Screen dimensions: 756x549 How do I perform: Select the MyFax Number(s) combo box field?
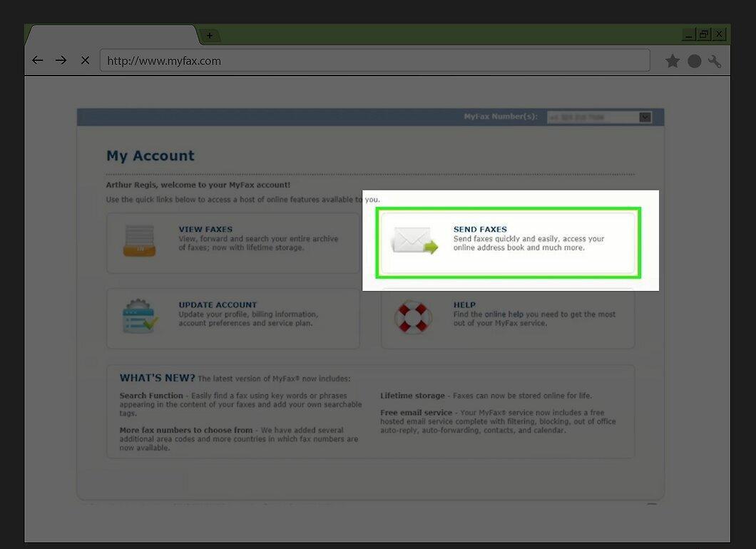pyautogui.click(x=599, y=117)
